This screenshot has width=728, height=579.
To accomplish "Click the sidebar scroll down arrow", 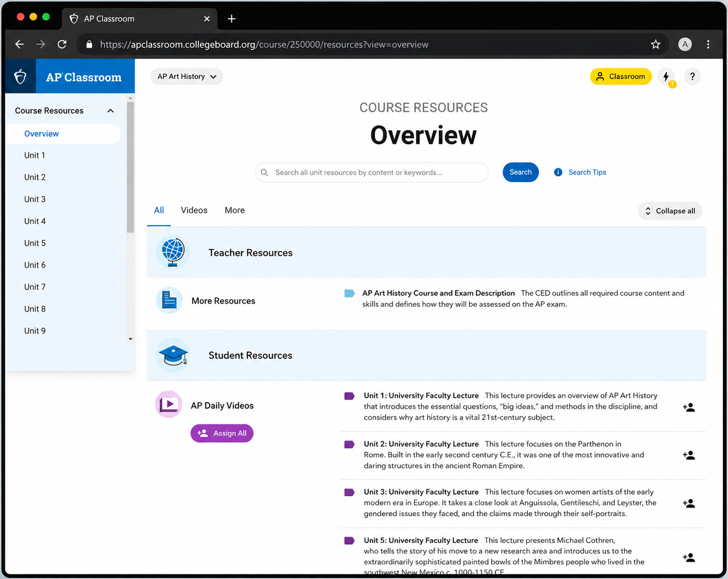I will (x=130, y=339).
